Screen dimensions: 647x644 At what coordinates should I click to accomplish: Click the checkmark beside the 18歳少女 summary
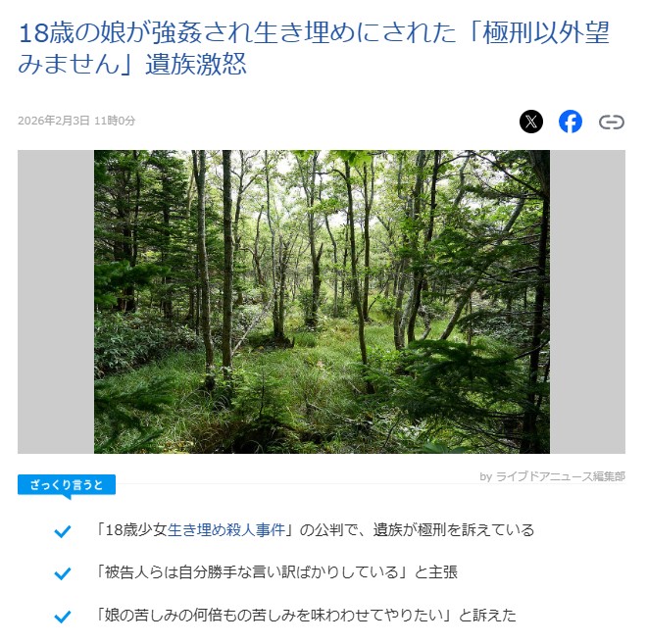[63, 530]
